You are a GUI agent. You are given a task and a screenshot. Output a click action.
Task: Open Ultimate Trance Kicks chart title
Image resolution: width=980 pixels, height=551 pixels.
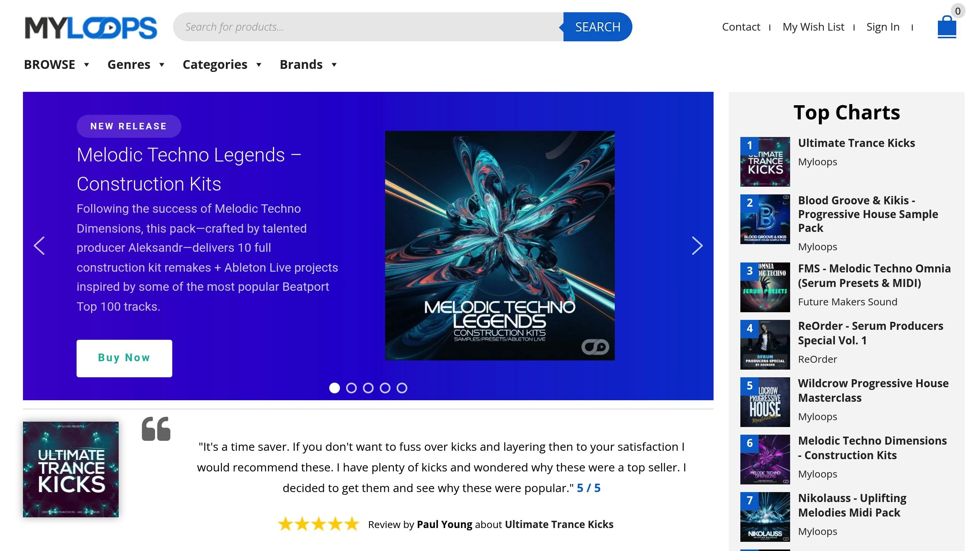click(856, 143)
